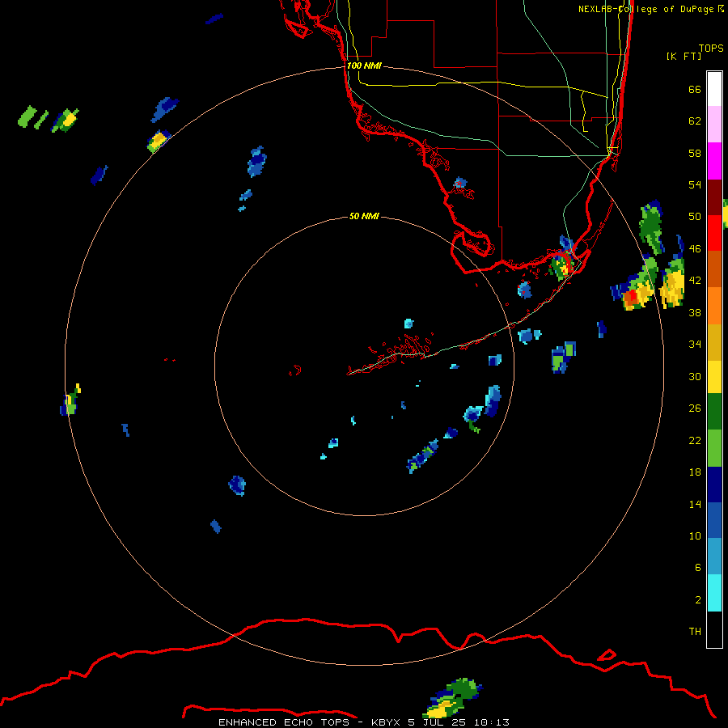
Task: Click the 42 legend value
Action: point(695,281)
